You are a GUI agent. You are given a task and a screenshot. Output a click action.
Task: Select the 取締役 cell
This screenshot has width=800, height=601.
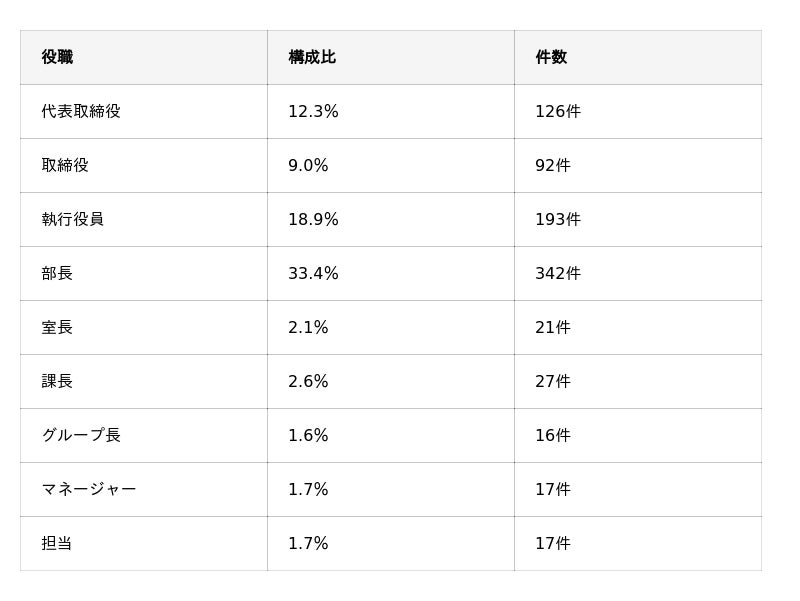(x=144, y=165)
